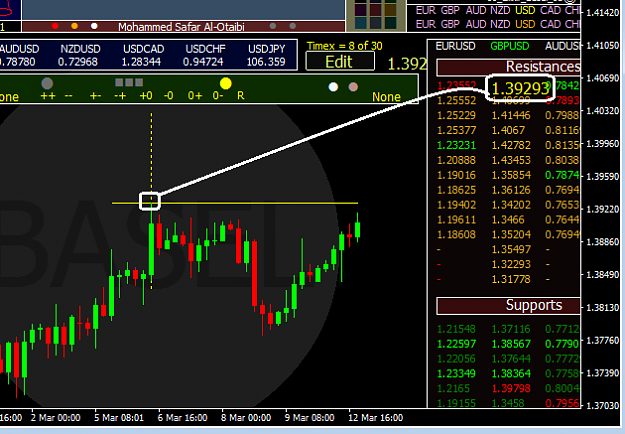
Task: Click the -0 mode label
Action: coord(169,96)
